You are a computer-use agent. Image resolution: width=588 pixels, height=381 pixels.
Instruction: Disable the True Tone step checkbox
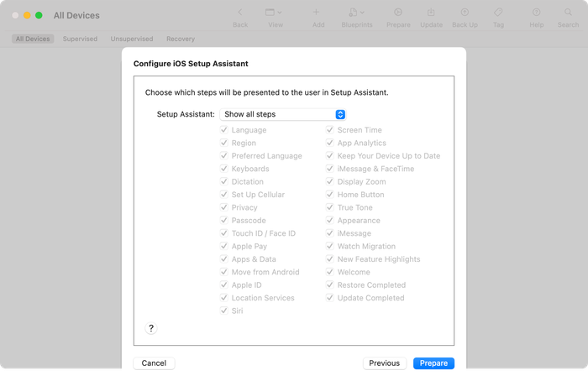coord(330,208)
